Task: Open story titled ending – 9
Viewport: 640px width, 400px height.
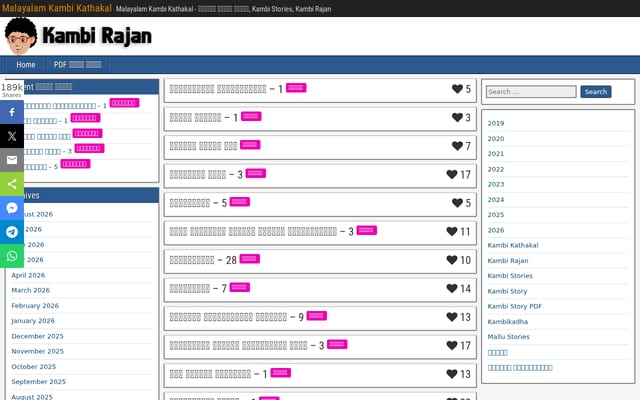Action: tap(237, 317)
